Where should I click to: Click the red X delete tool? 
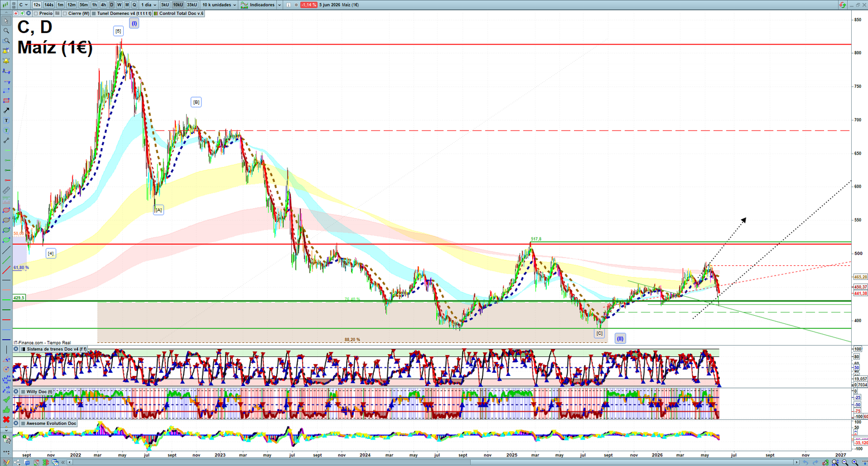point(6,419)
